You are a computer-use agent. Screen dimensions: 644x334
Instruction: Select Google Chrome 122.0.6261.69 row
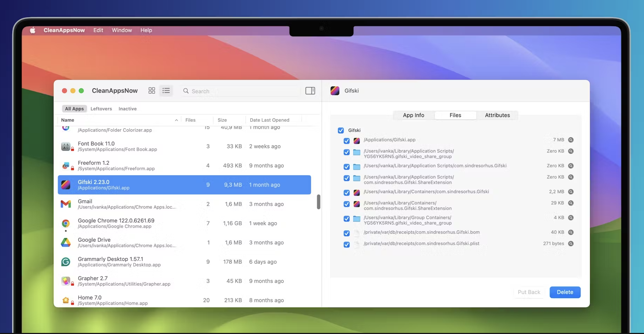[184, 223]
